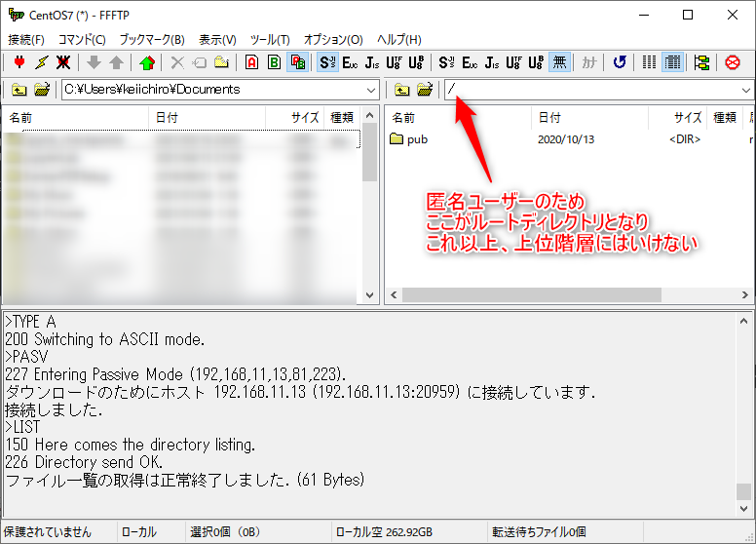Image resolution: width=756 pixels, height=544 pixels.
Task: Open the オプション(O) menu
Action: tap(333, 40)
